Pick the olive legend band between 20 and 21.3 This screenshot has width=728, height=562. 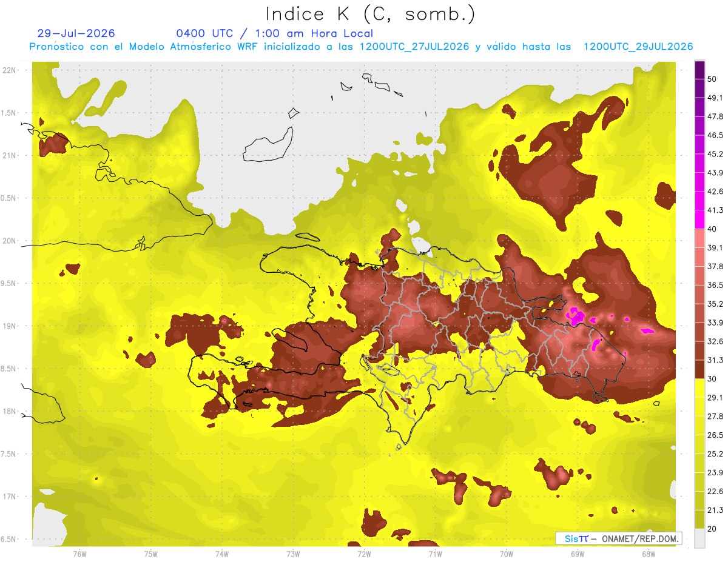point(700,519)
